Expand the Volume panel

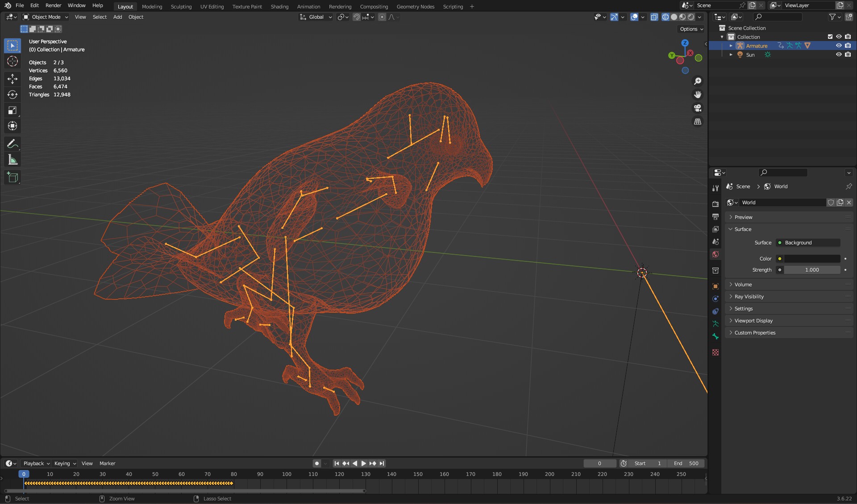(x=743, y=285)
